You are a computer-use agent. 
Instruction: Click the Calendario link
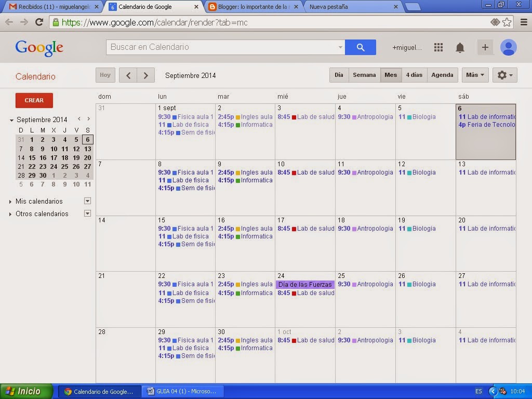point(35,76)
